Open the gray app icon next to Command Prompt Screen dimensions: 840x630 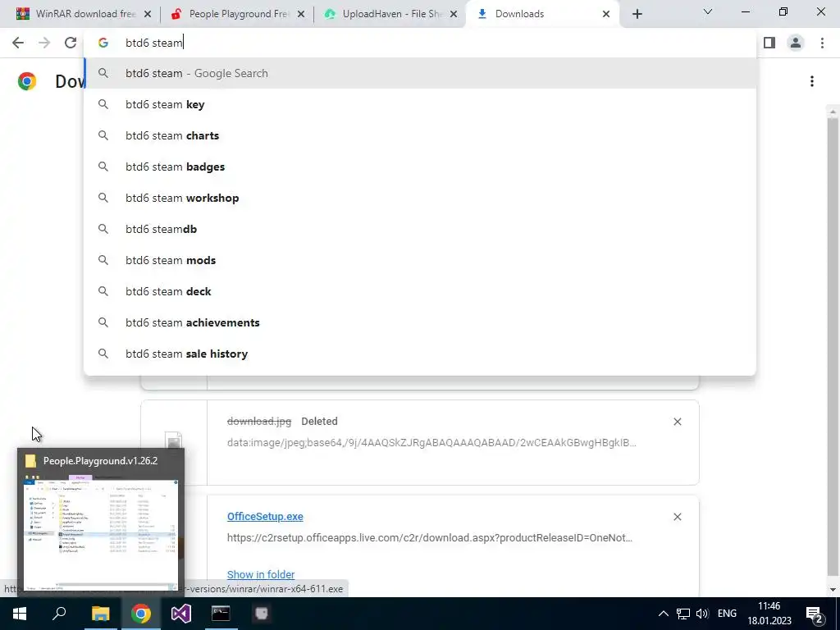point(262,614)
